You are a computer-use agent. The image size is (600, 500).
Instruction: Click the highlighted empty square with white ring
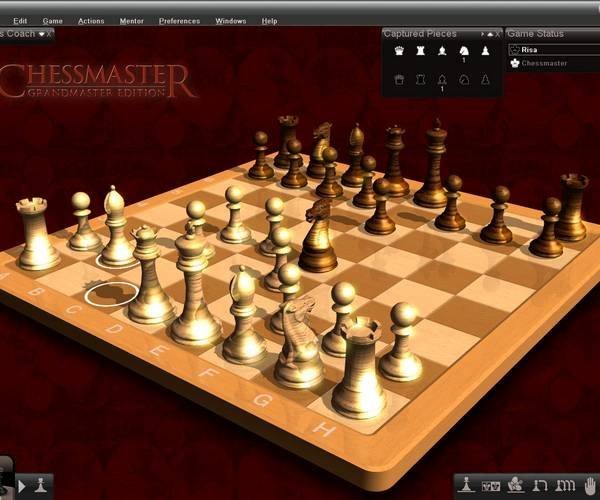(111, 294)
